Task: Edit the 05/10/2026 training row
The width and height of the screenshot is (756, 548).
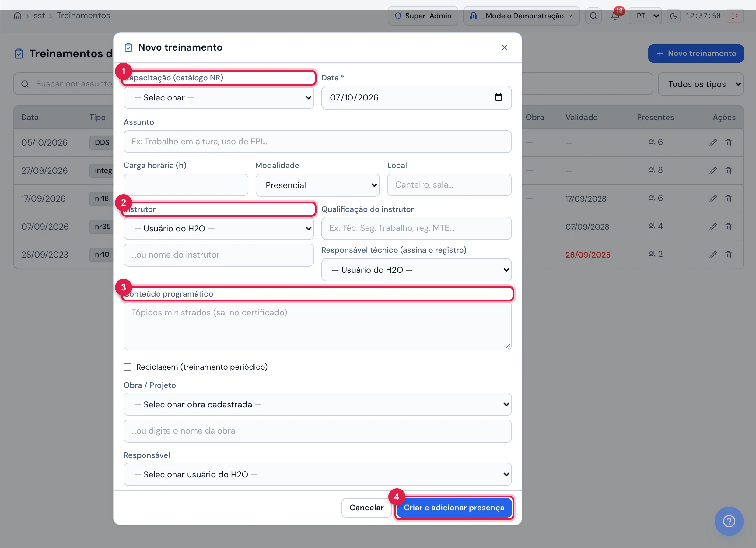Action: click(x=713, y=143)
